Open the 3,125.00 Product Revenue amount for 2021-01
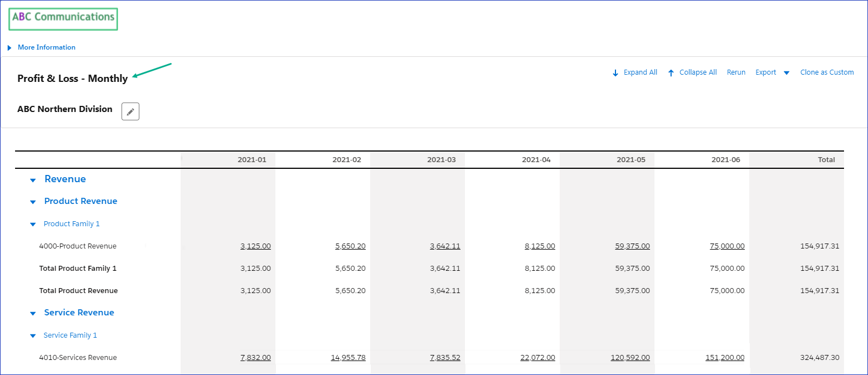The image size is (868, 375). [255, 246]
